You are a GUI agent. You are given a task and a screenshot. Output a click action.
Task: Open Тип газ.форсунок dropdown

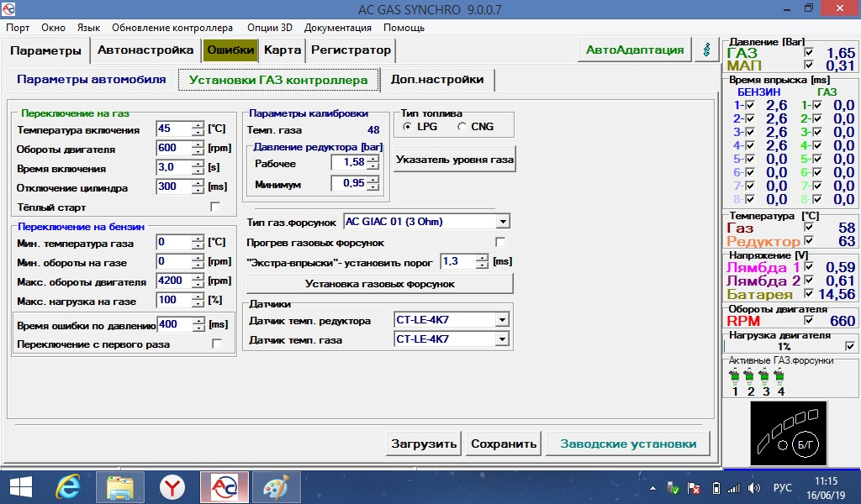coord(503,222)
